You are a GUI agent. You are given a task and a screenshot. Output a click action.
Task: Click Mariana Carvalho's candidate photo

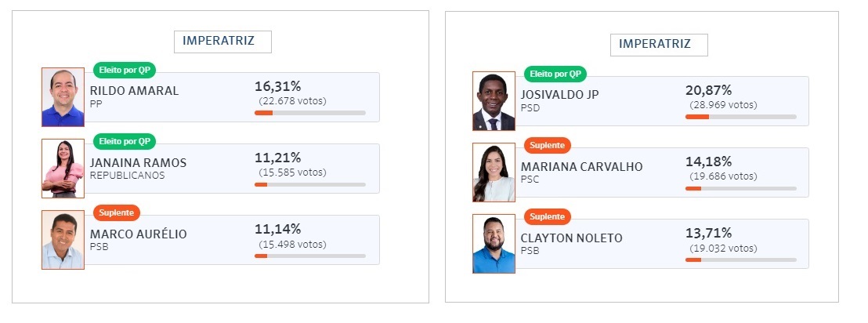[494, 172]
